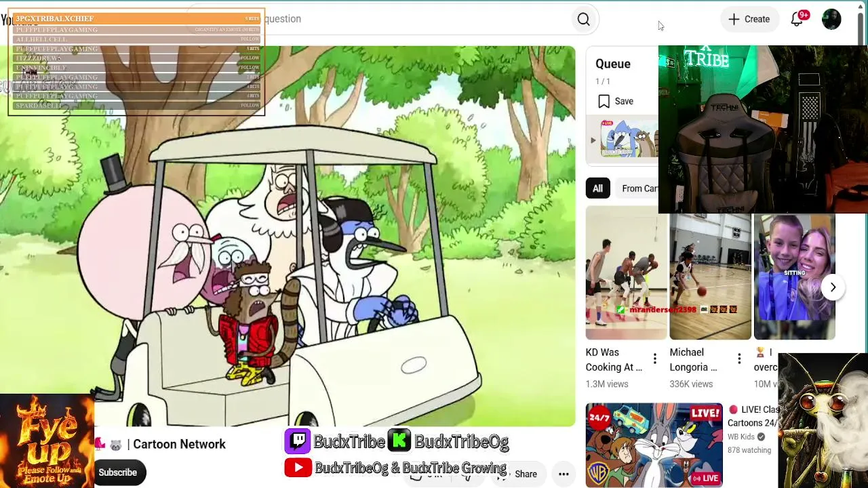
Task: Click the Regular Show video player
Action: pos(288,236)
